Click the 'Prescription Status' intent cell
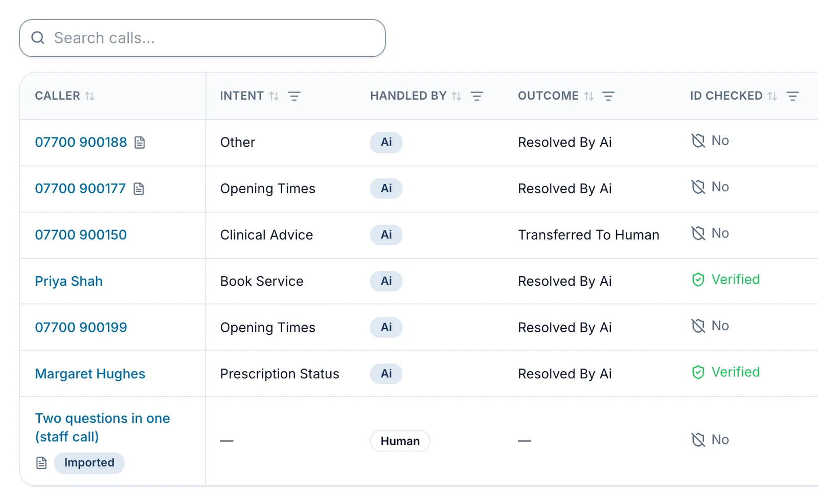The image size is (818, 504). pos(280,374)
